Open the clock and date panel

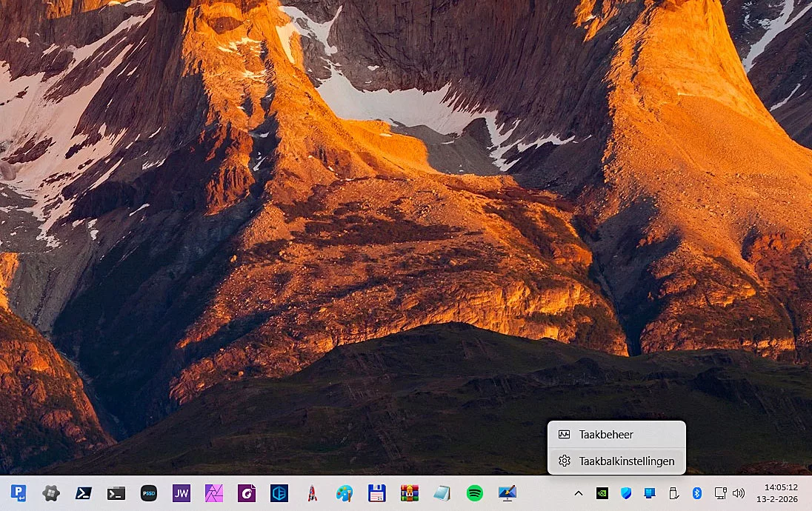point(778,493)
